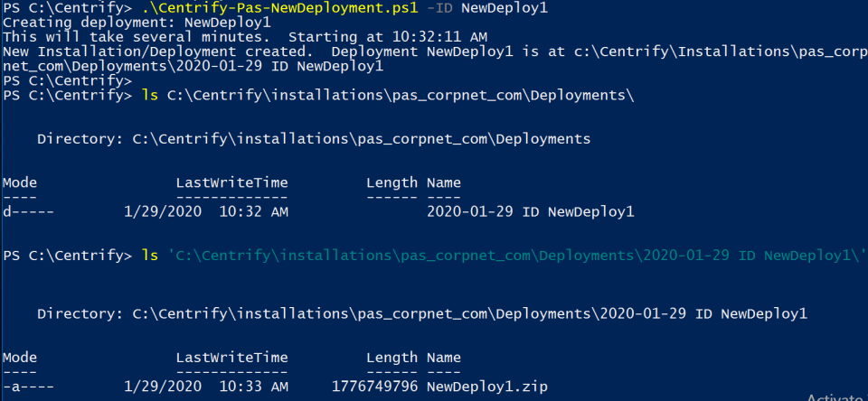Click the second 'Directory:' line ending in NewDeploy1

(x=422, y=313)
